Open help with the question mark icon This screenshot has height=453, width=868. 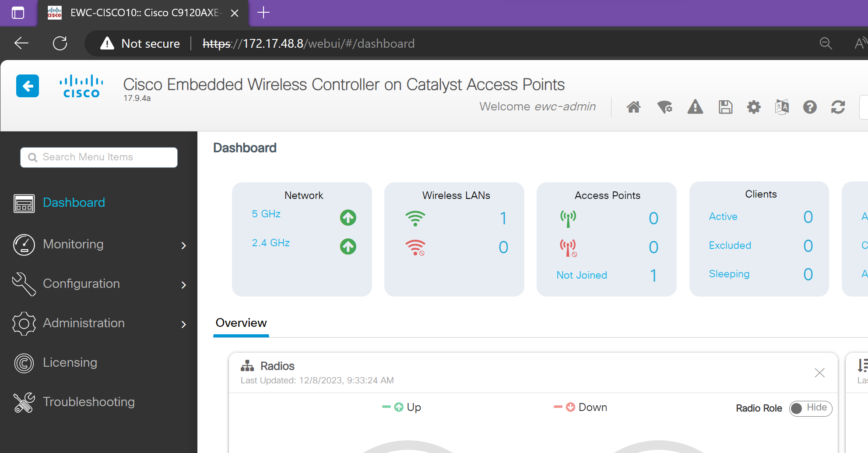pyautogui.click(x=810, y=107)
